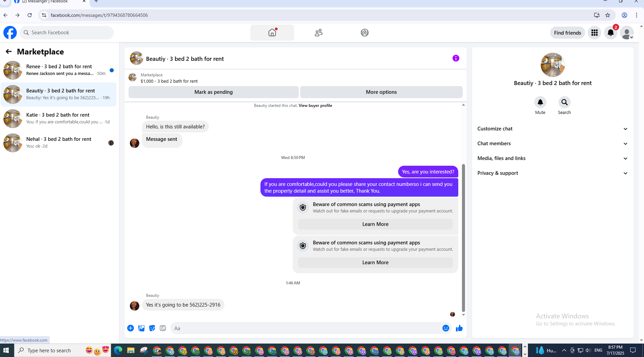644x357 pixels.
Task: Click More options button
Action: tap(381, 92)
